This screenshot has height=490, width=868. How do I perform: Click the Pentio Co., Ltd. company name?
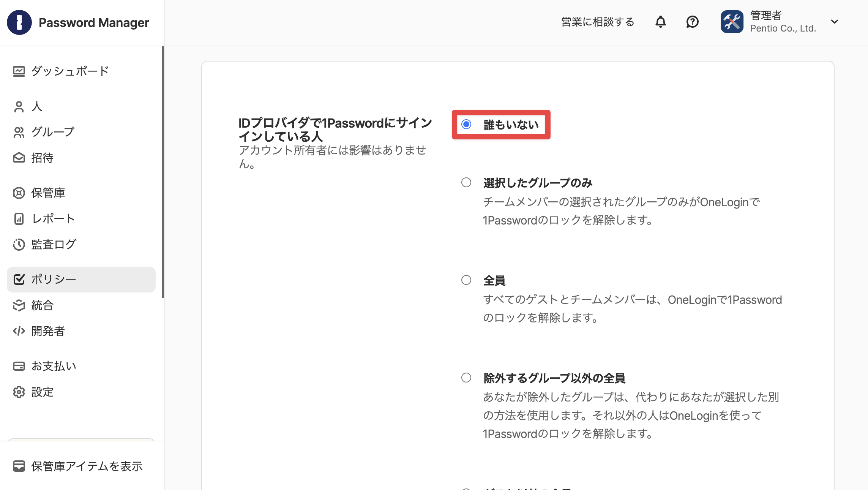coord(783,28)
